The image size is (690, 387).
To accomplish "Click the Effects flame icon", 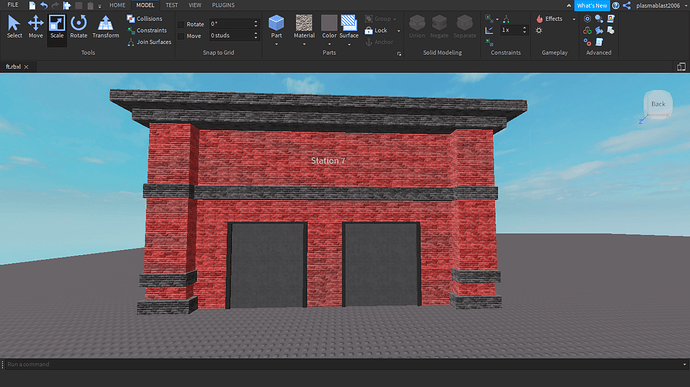I will click(x=540, y=18).
